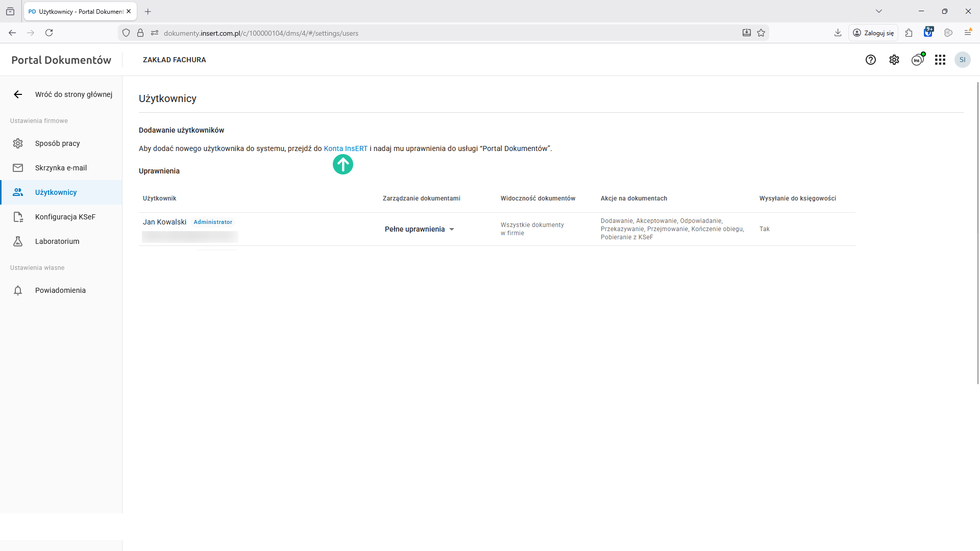Select Laboratorium in sidebar
This screenshot has height=551, width=980.
click(57, 241)
